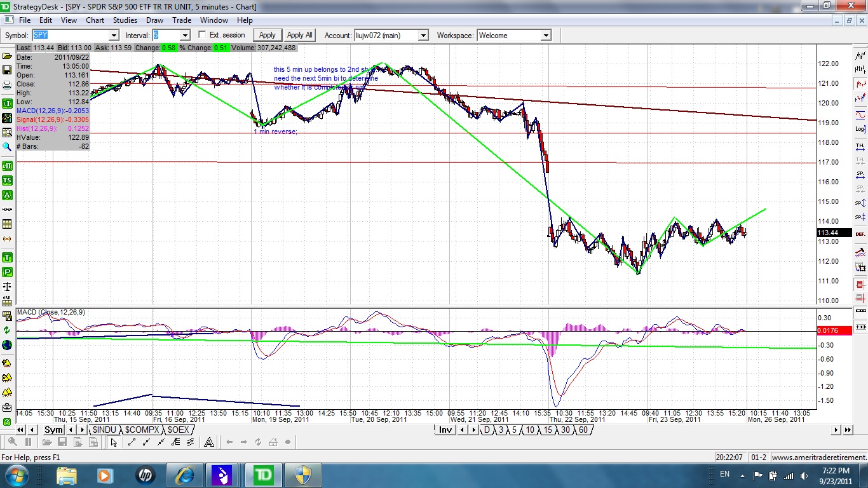The width and height of the screenshot is (868, 488).
Task: Select the 60 minute interval tab
Action: coord(583,430)
